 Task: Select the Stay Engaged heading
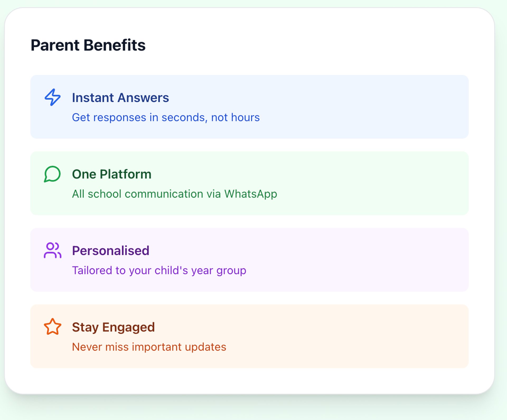pos(113,327)
